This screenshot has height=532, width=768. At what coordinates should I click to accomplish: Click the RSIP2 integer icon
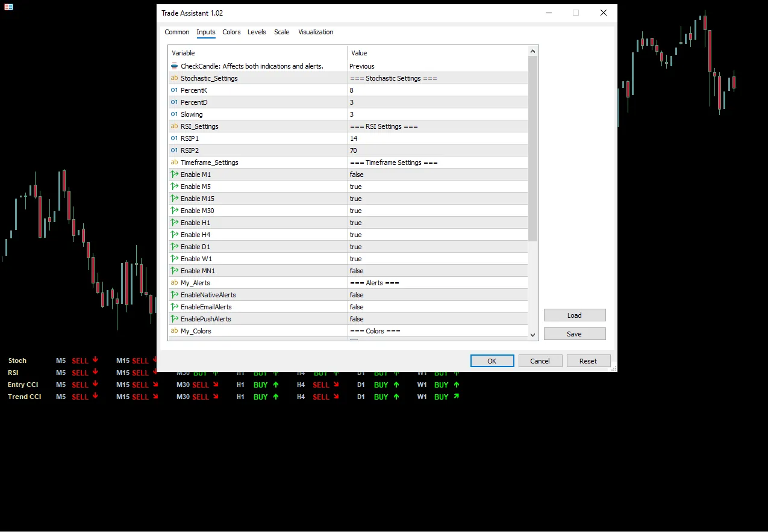point(175,150)
